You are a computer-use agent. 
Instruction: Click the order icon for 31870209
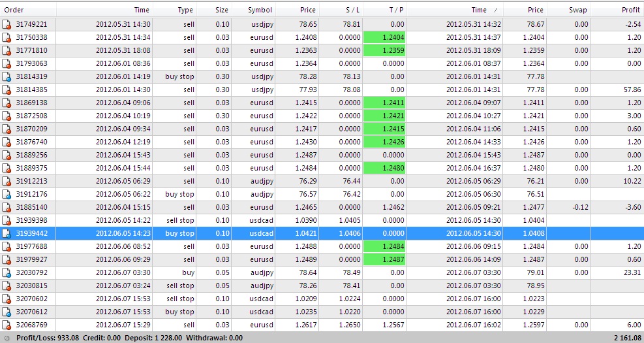[7, 129]
